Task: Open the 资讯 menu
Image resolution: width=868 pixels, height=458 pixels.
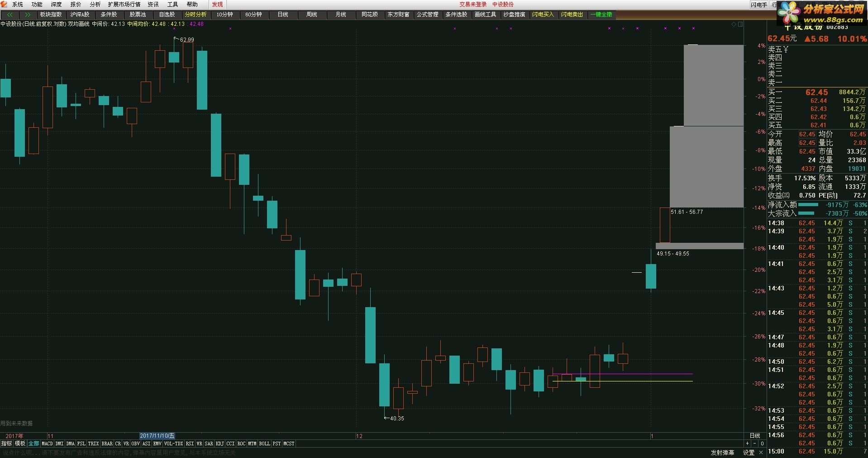Action: (x=153, y=5)
